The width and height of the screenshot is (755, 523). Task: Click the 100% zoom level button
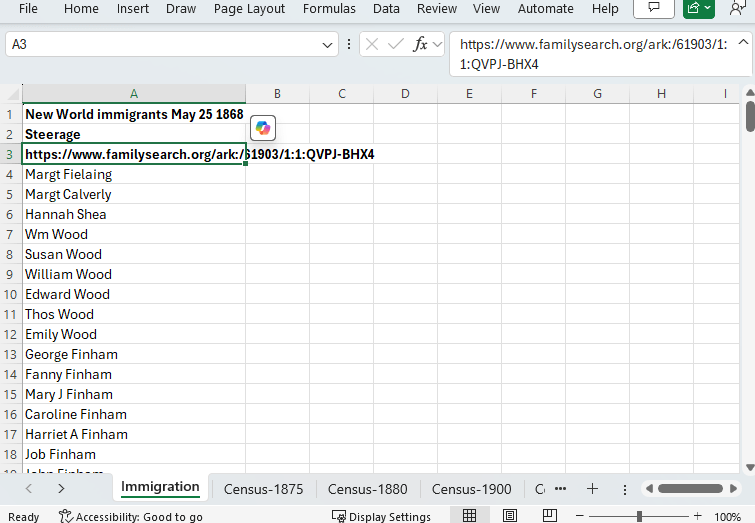[728, 516]
